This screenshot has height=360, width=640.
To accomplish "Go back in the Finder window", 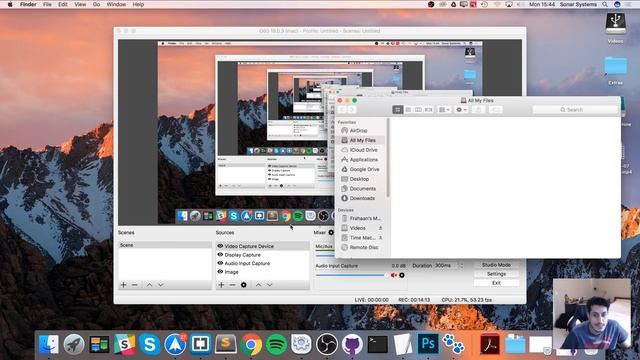I will tap(342, 109).
